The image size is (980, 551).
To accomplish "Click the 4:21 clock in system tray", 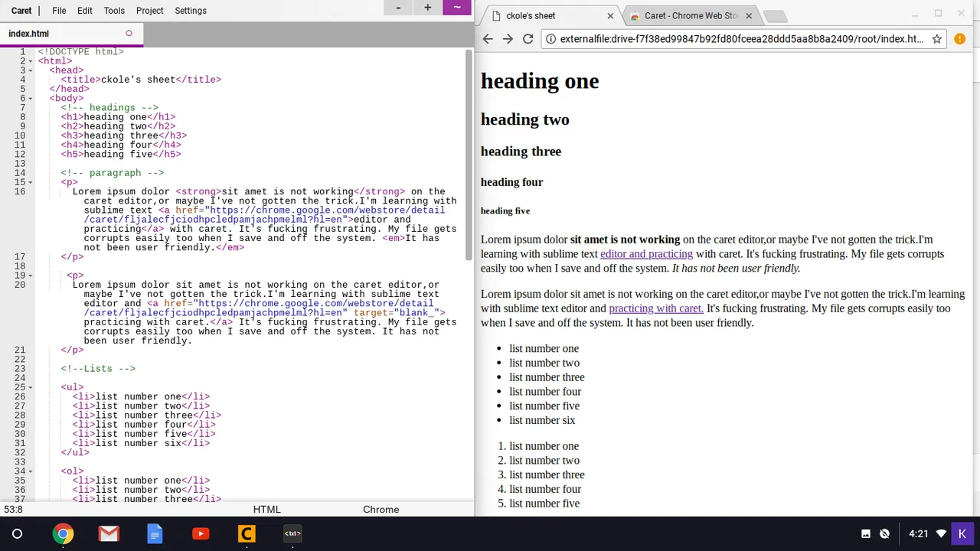I will pyautogui.click(x=919, y=534).
